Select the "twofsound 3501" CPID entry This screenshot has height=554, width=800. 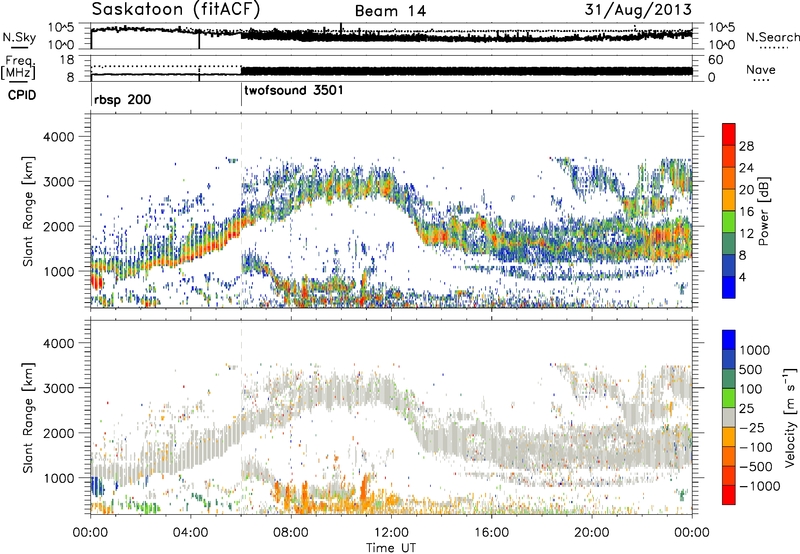pyautogui.click(x=294, y=91)
